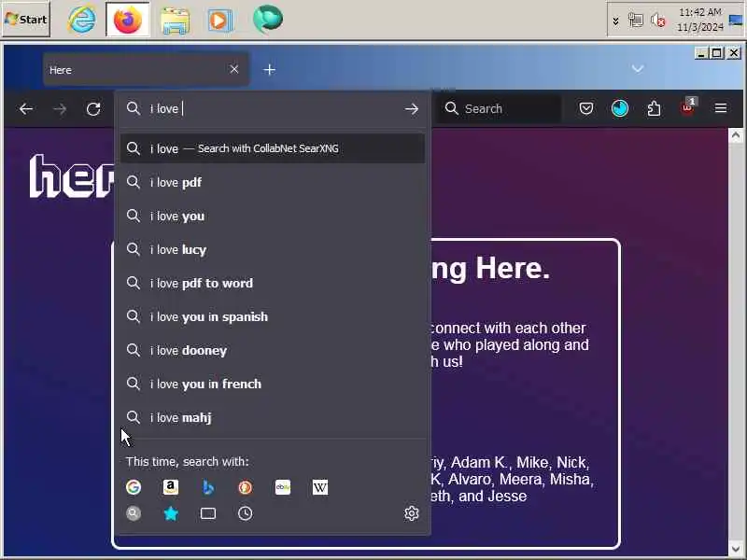
Task: Search History with the clock icon
Action: point(246,513)
